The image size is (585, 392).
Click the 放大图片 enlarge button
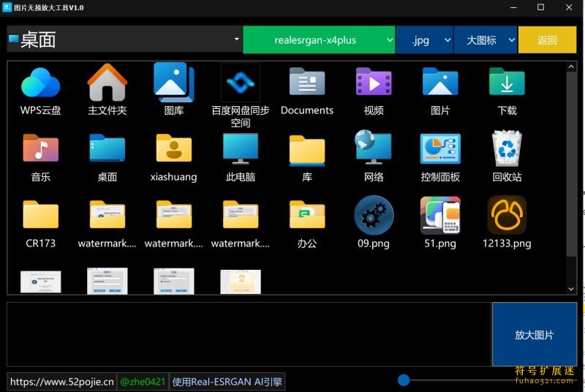535,334
